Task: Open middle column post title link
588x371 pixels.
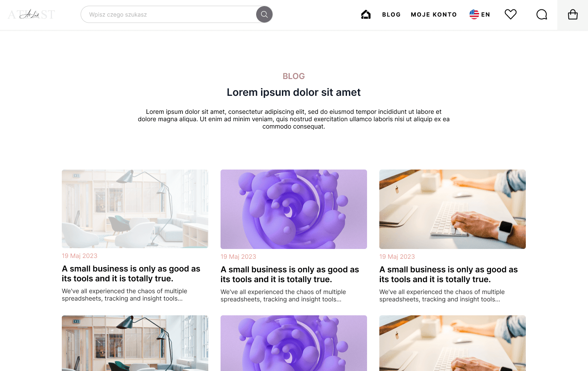Action: coord(290,274)
